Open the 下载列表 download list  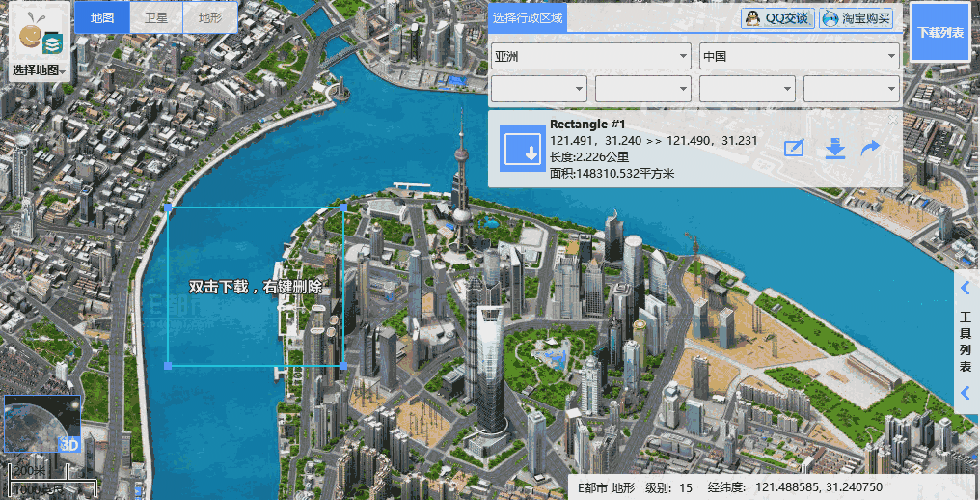tap(940, 32)
